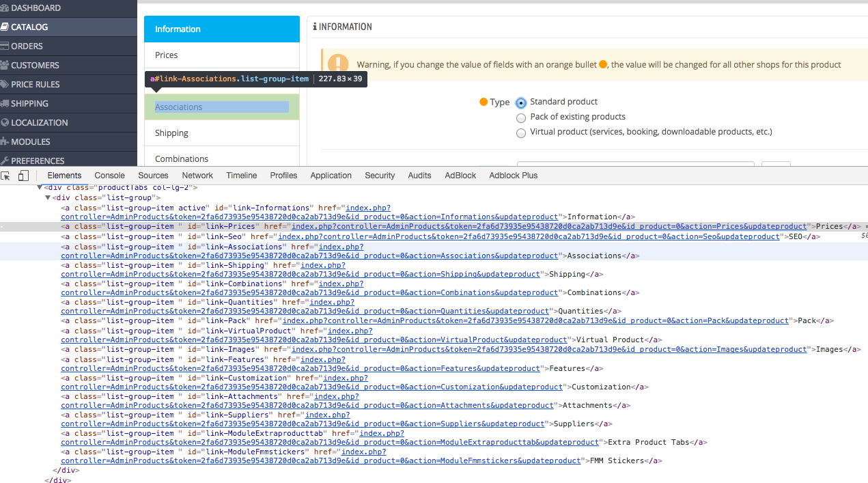Image resolution: width=868 pixels, height=483 pixels.
Task: Open Price Rules in the sidebar
Action: (x=68, y=85)
